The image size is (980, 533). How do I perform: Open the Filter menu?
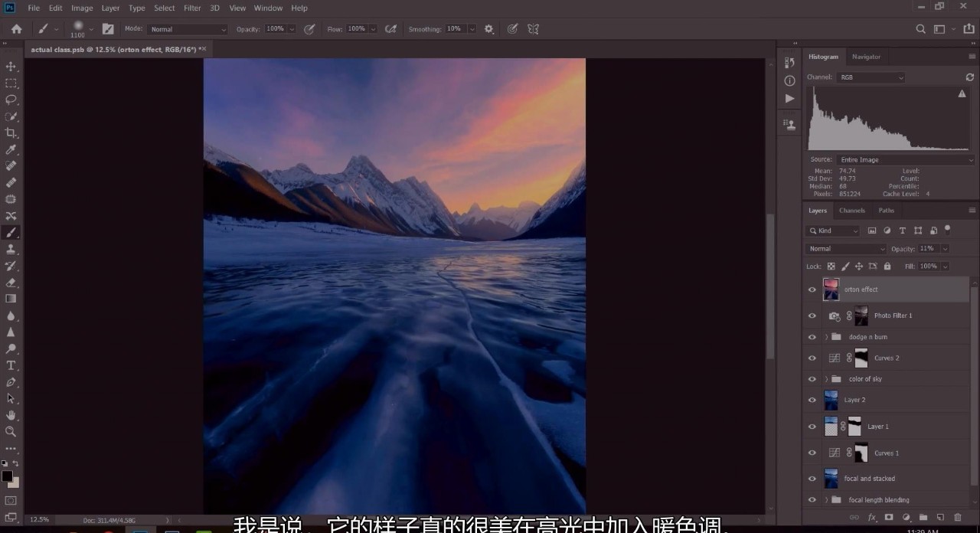click(192, 8)
